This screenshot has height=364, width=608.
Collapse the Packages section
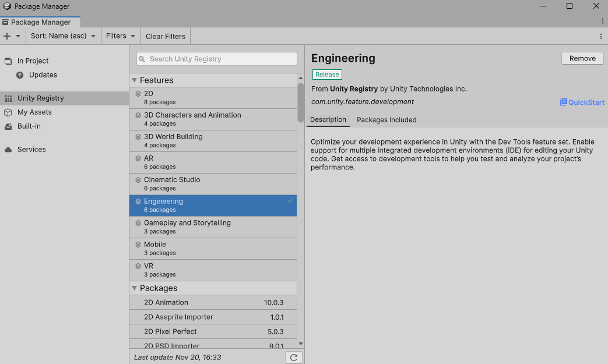pos(135,288)
